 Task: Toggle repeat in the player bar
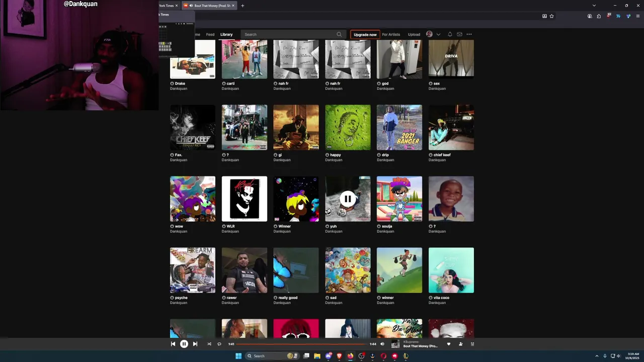pos(219,344)
